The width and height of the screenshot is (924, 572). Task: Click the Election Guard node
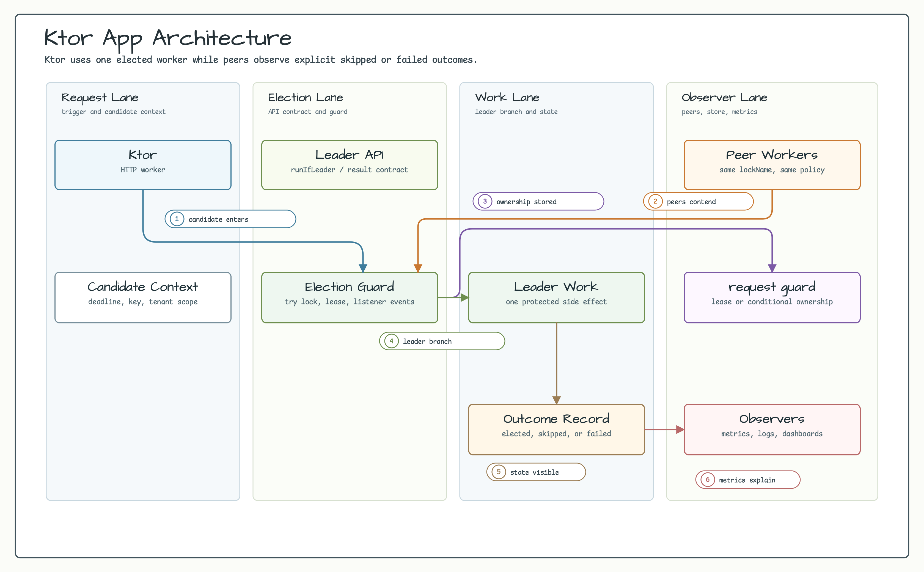350,297
